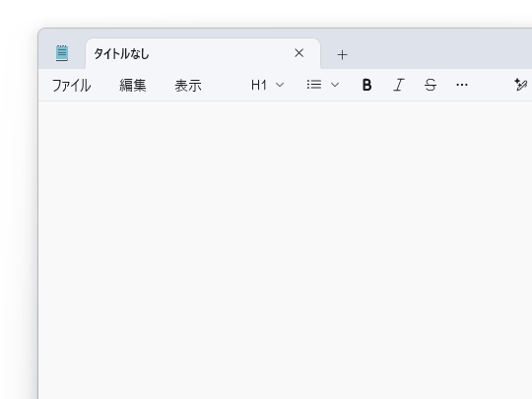
Task: Open the 編集 menu
Action: tap(133, 85)
